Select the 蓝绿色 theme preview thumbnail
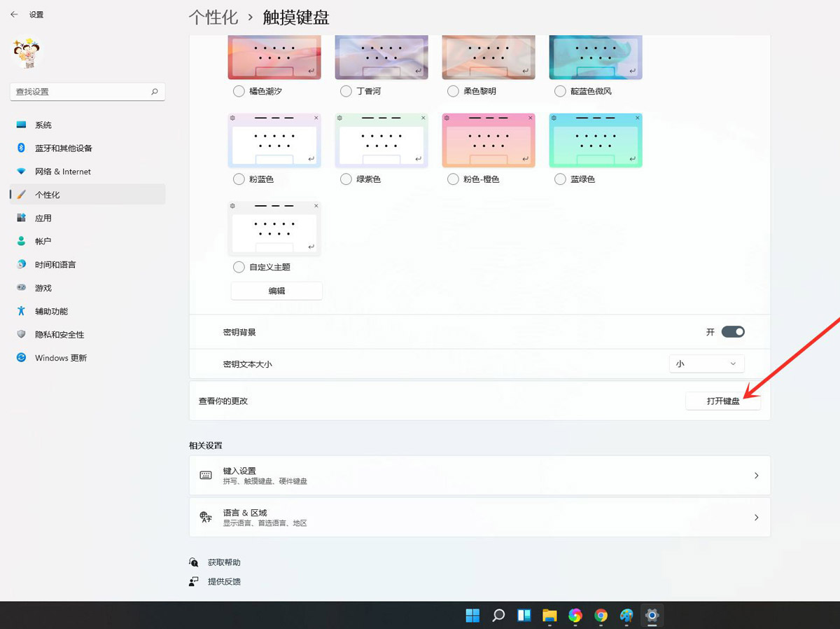Screen dimensions: 840x629 pyautogui.click(x=595, y=139)
